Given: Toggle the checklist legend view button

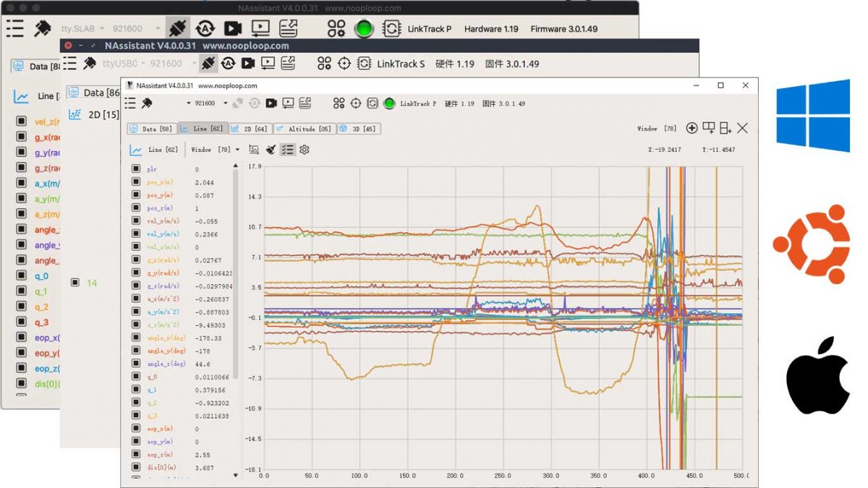Looking at the screenshot, I should tap(287, 150).
